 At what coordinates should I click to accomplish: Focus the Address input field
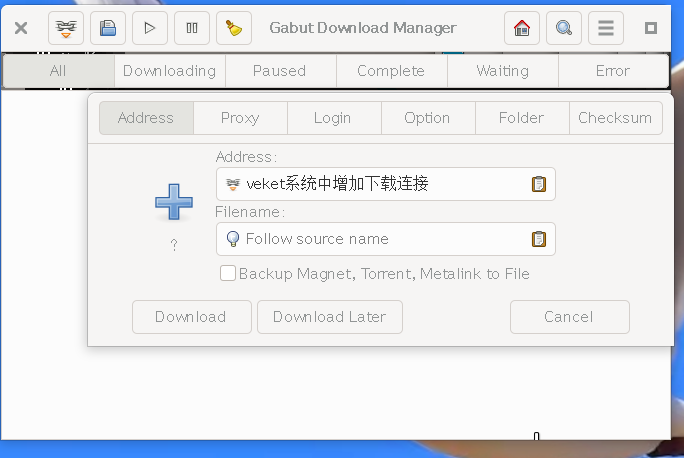pos(386,184)
